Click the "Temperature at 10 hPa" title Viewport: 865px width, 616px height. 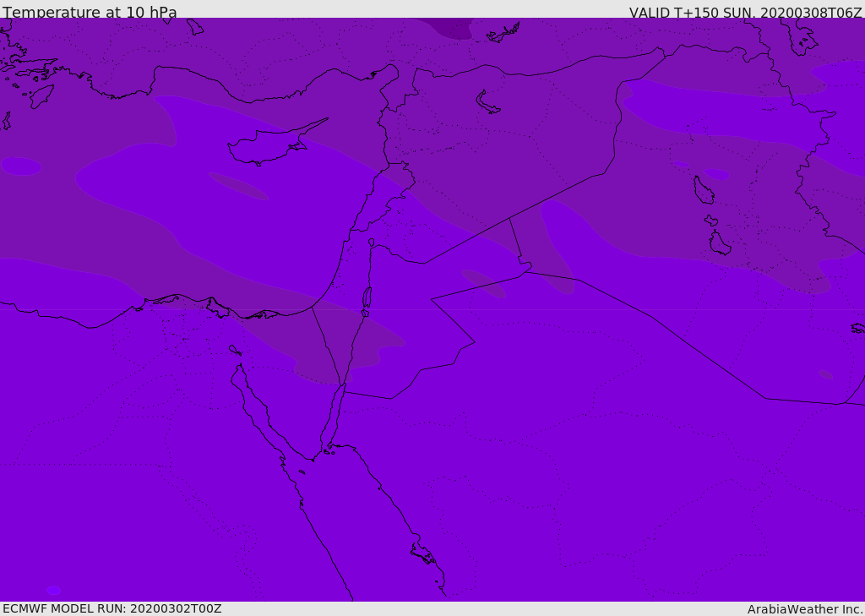click(90, 12)
